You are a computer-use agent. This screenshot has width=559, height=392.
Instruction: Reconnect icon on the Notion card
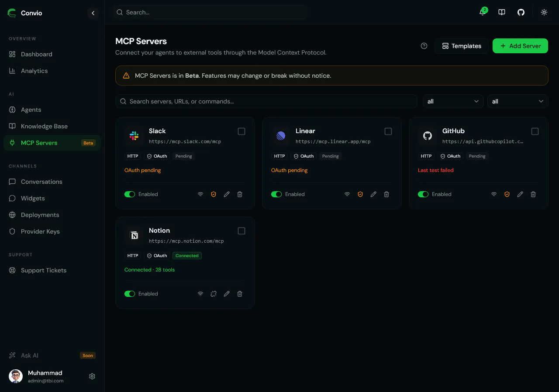[214, 294]
